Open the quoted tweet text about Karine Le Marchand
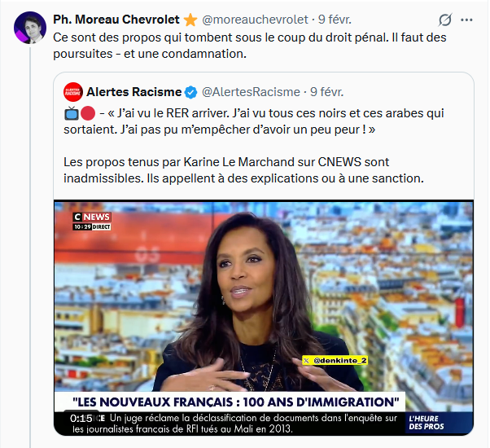 click(243, 170)
